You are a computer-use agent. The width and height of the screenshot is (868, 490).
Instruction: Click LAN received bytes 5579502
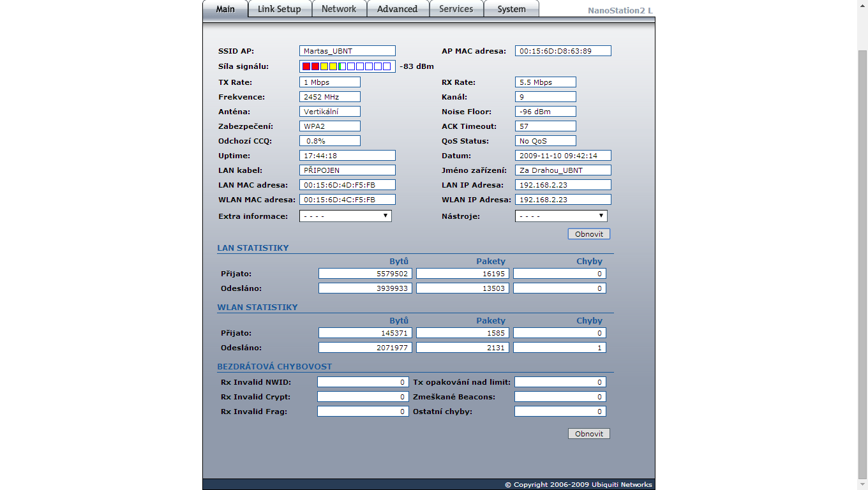[x=365, y=274]
